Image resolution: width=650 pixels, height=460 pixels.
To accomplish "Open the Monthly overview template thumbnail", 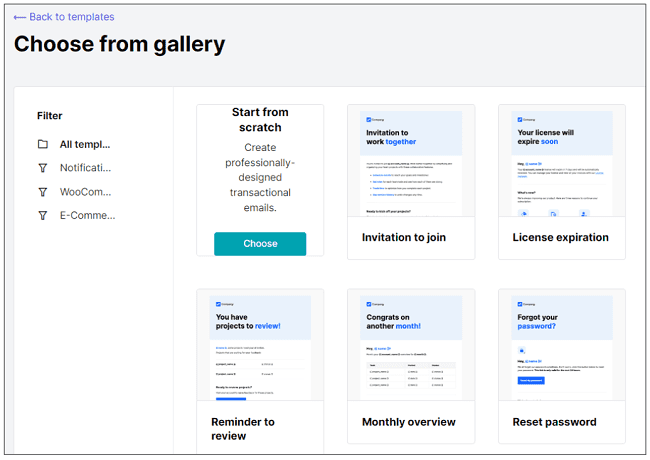I will 410,345.
